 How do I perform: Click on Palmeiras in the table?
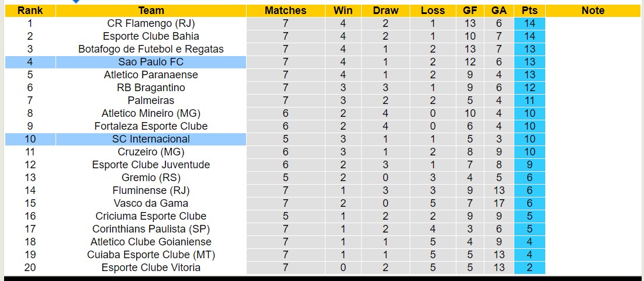[x=151, y=100]
